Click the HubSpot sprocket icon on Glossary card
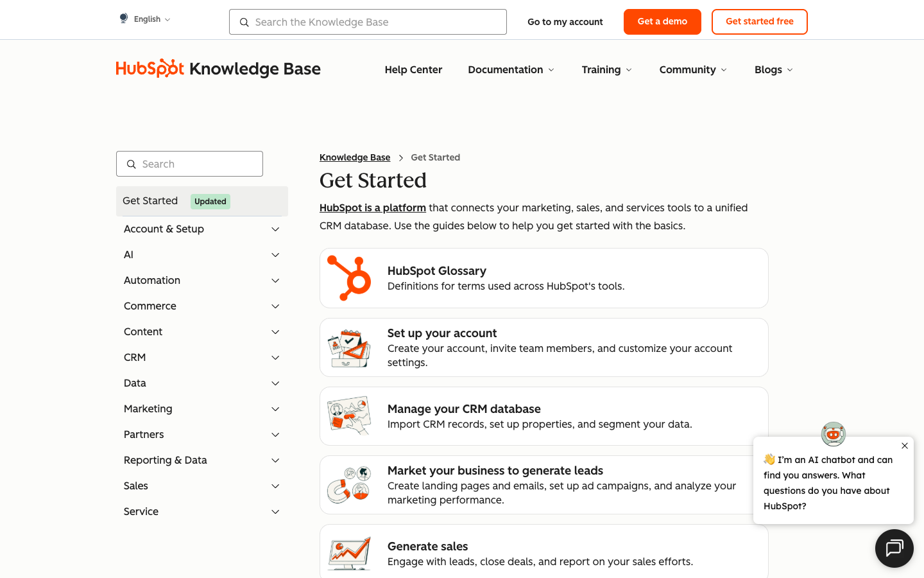The image size is (924, 578). click(x=349, y=278)
